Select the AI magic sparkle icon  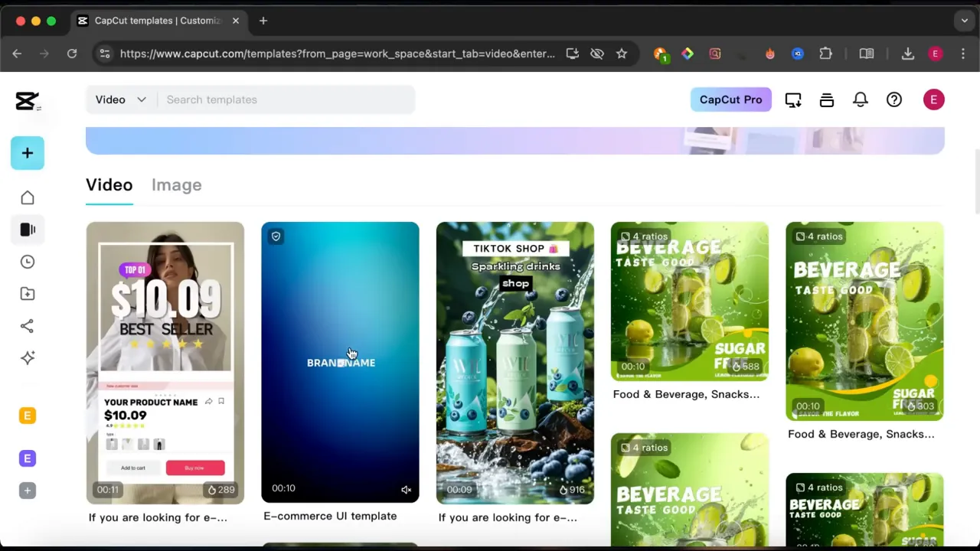[27, 358]
